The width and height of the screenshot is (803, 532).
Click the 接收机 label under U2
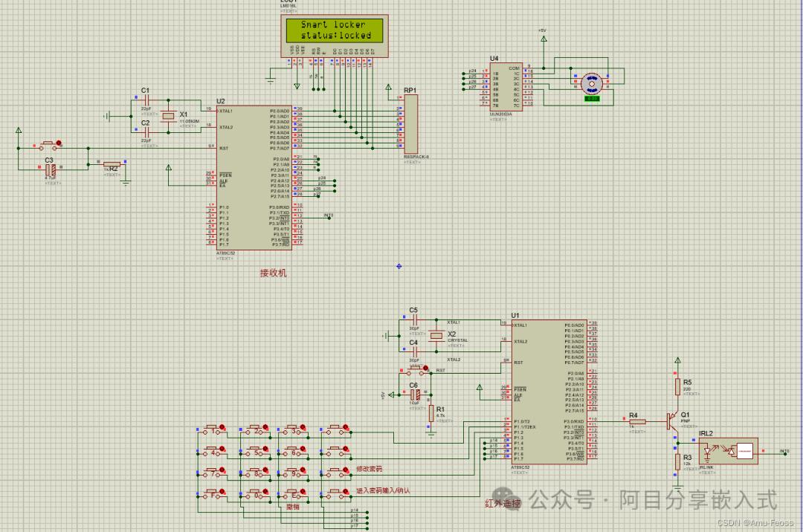click(273, 273)
